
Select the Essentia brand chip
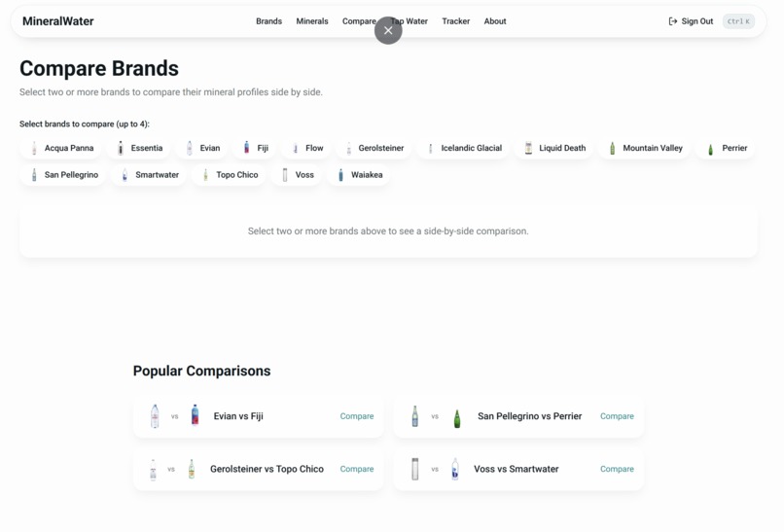point(139,148)
